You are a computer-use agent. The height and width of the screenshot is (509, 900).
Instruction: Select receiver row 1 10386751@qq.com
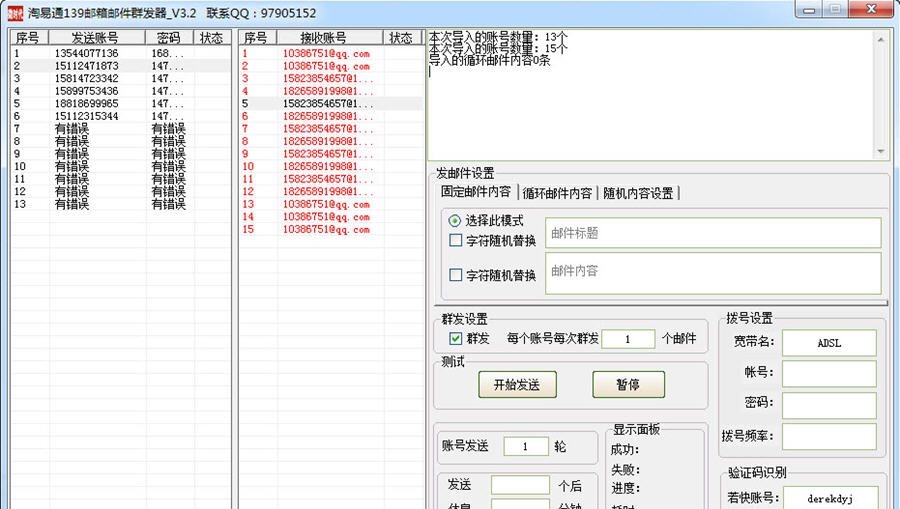(x=331, y=53)
